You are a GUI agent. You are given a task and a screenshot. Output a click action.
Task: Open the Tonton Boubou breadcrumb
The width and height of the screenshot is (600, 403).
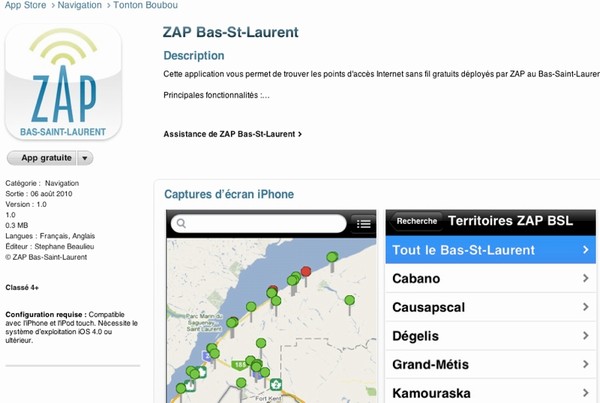tap(145, 5)
